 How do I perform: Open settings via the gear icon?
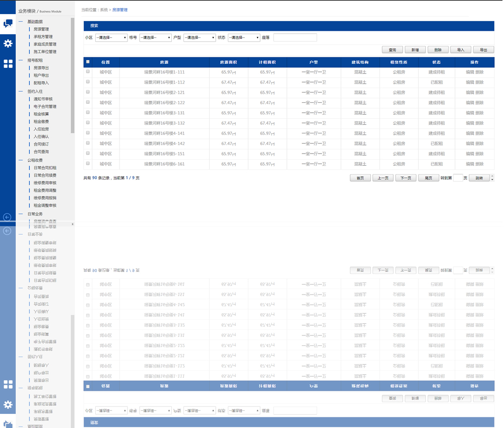pos(8,43)
